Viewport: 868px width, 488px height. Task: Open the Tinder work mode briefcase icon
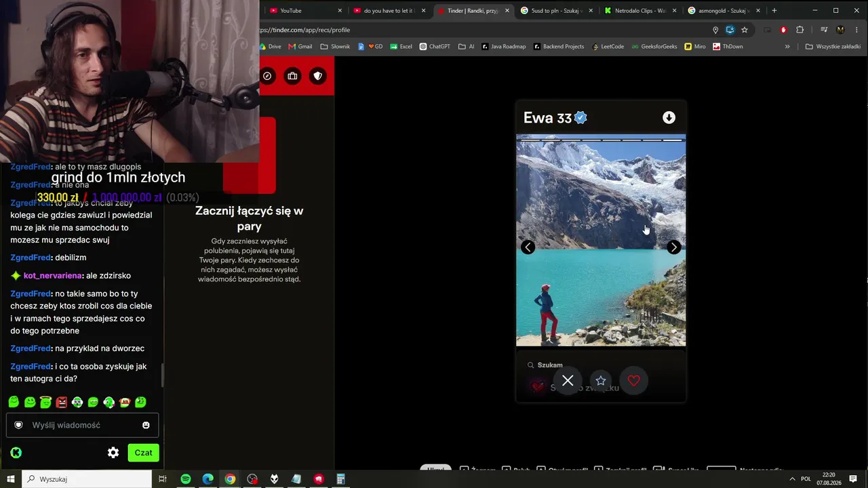[292, 76]
